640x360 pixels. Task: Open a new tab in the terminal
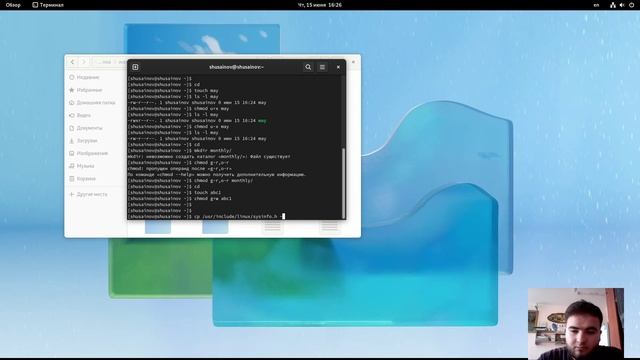pyautogui.click(x=135, y=67)
